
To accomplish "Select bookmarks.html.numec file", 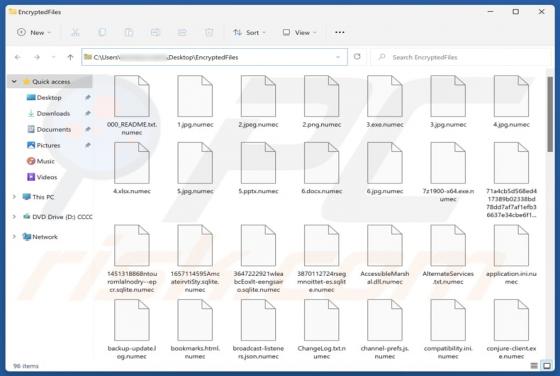I will 195,329.
